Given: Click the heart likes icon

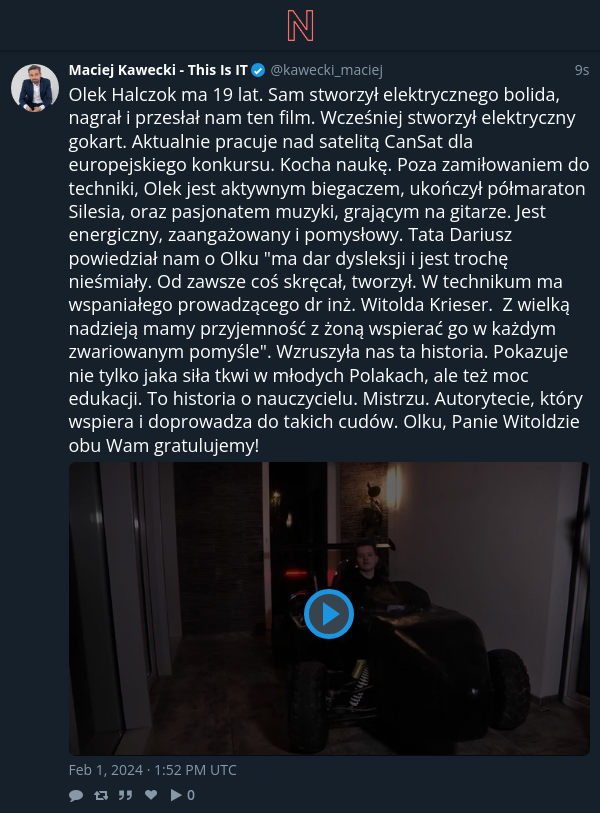Looking at the screenshot, I should (150, 794).
